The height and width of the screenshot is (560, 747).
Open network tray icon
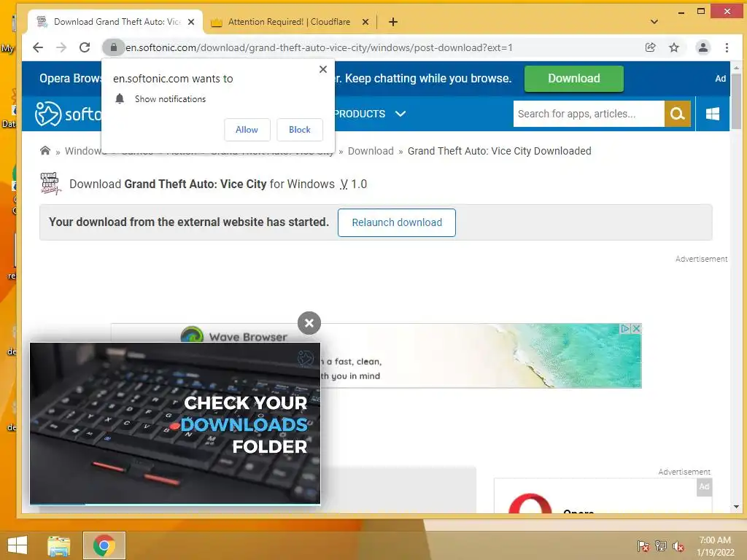pyautogui.click(x=661, y=546)
